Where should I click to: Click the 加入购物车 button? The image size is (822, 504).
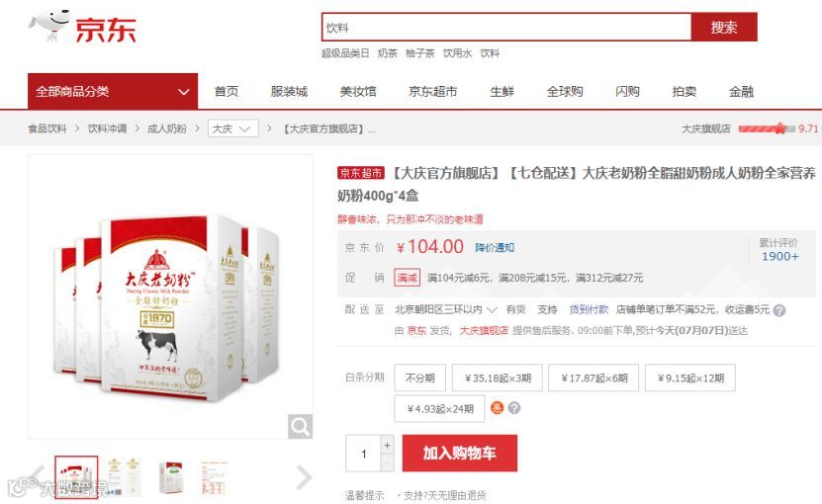(x=460, y=453)
